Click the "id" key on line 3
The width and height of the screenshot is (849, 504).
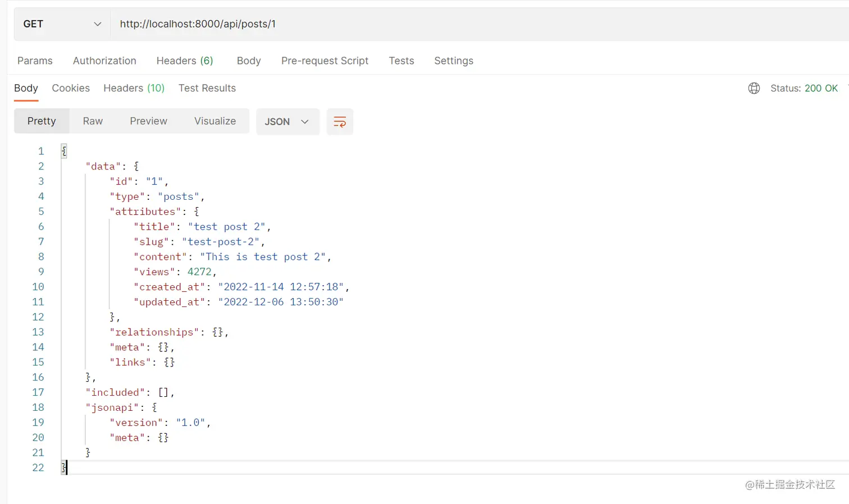[x=121, y=181]
